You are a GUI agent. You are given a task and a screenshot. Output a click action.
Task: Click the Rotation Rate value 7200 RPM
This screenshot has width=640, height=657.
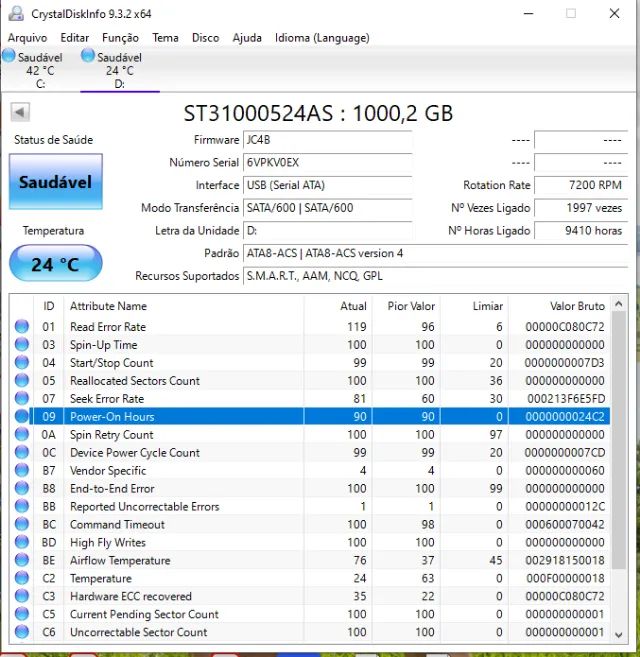(x=581, y=185)
